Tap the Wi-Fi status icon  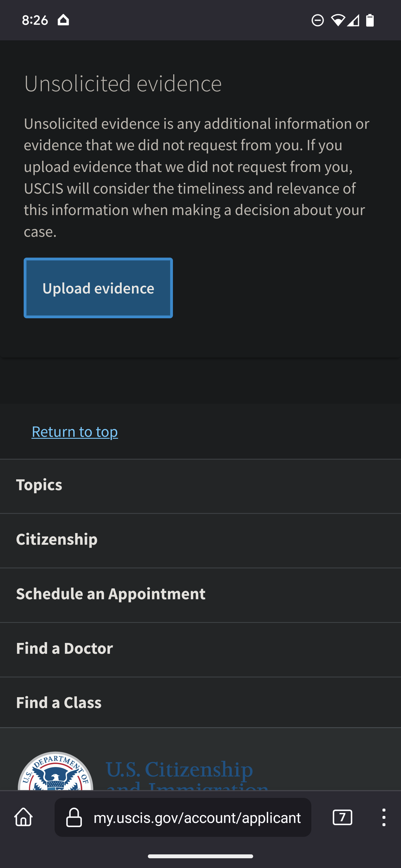click(338, 20)
